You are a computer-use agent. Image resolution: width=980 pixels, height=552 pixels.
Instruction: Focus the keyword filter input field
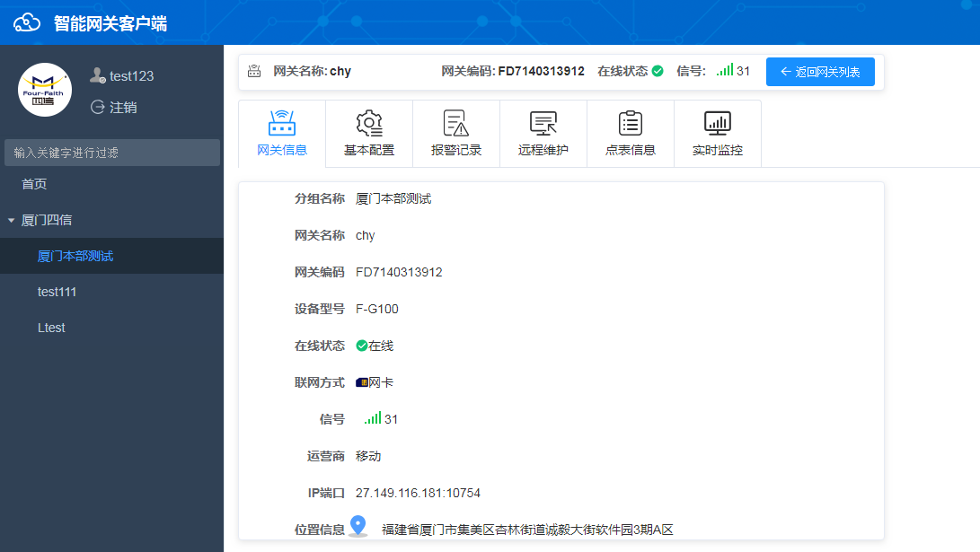[x=112, y=153]
